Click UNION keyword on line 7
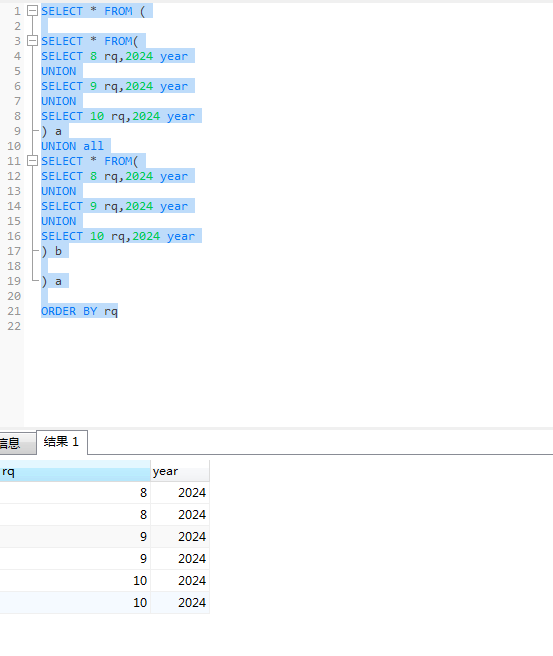This screenshot has width=553, height=656. pos(59,101)
